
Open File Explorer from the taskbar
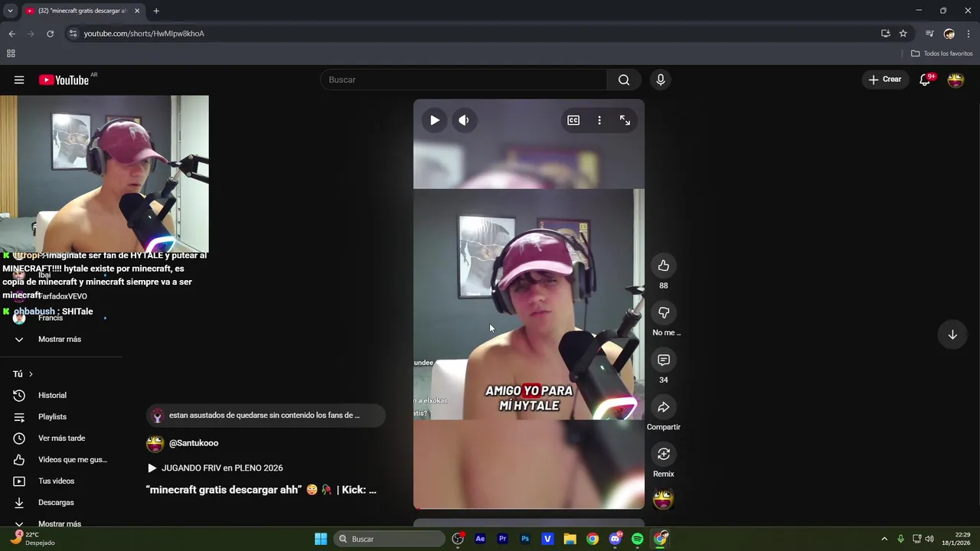point(570,539)
